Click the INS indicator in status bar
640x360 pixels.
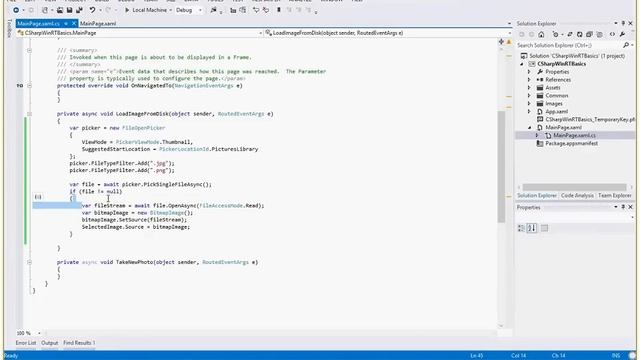click(x=616, y=356)
